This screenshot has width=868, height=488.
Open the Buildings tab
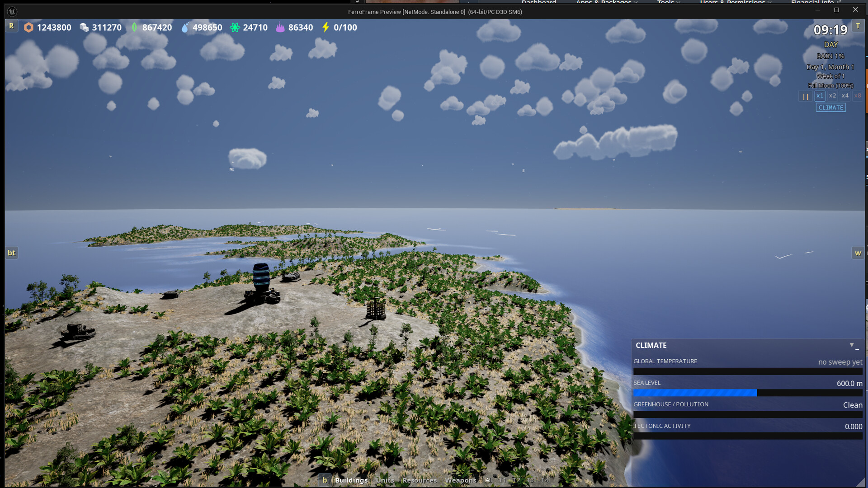pos(351,480)
